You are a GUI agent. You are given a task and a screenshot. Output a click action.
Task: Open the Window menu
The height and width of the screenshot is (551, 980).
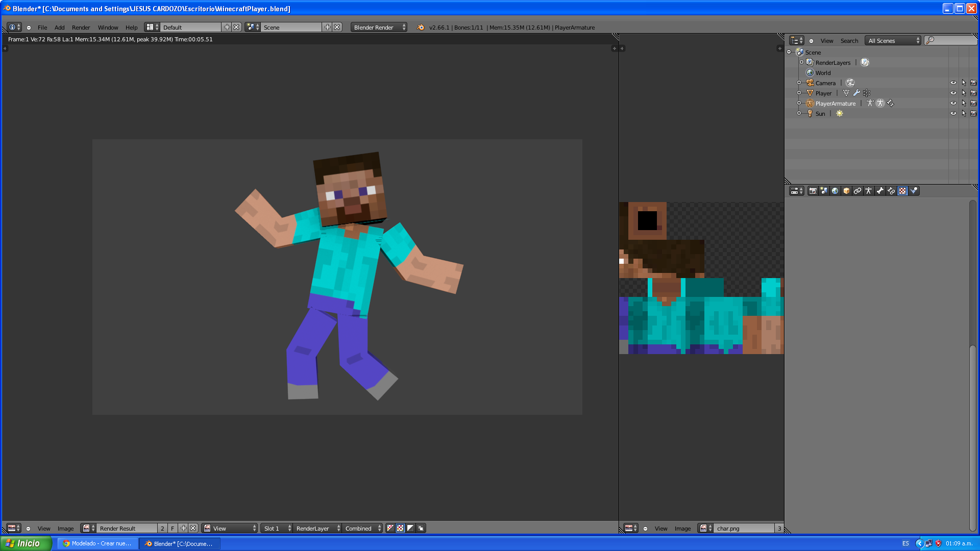(x=108, y=28)
